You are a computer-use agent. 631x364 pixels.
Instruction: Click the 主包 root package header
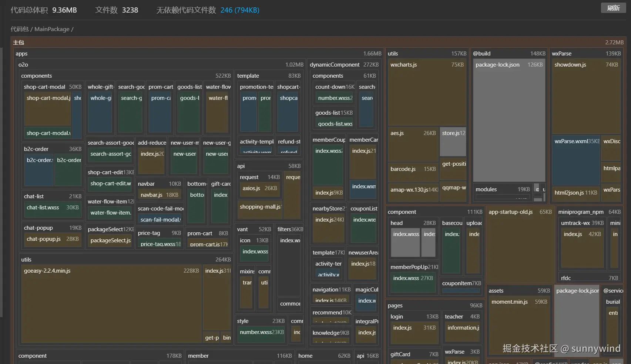pyautogui.click(x=19, y=43)
